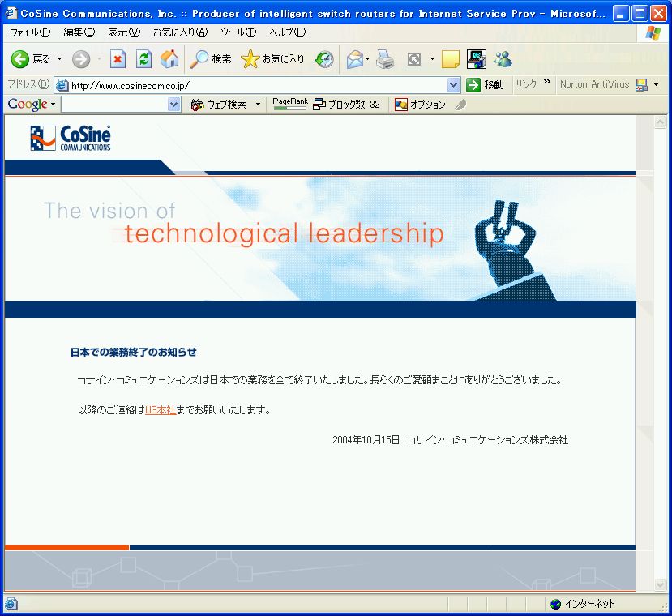
Task: Click the Forward navigation arrow
Action: 80,59
